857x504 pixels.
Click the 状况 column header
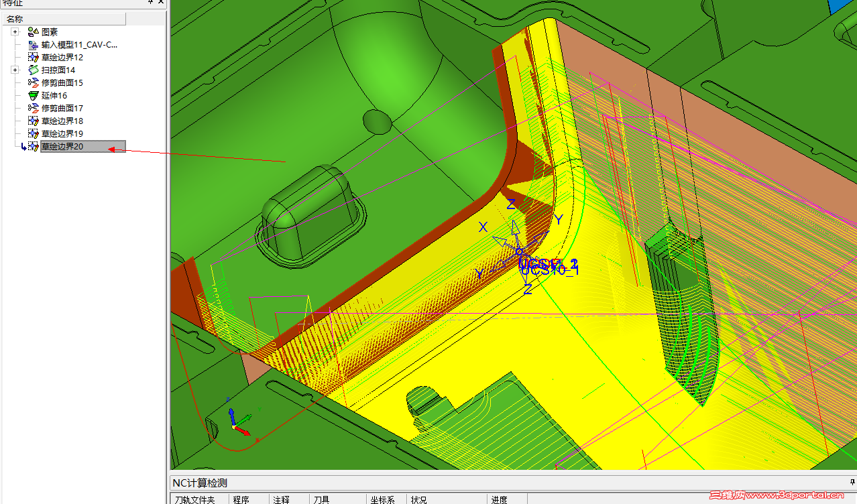(447, 499)
